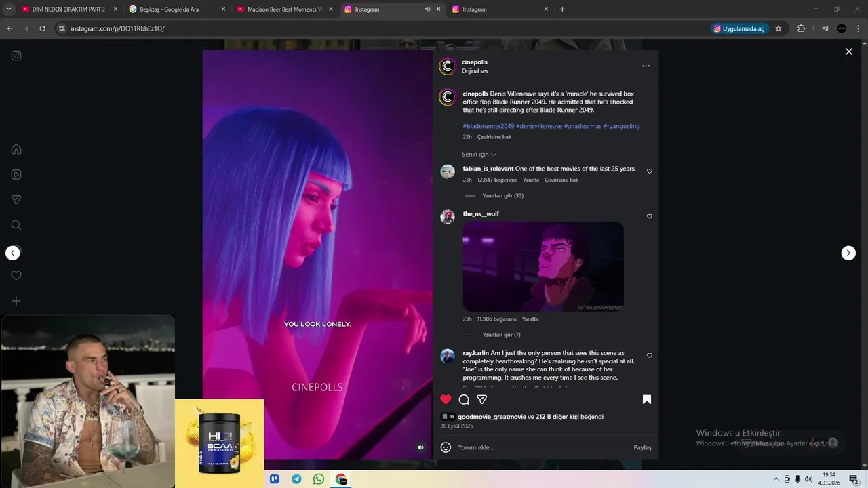Screen dimensions: 868x488
Task: Open post options three-dot menu
Action: coord(646,66)
